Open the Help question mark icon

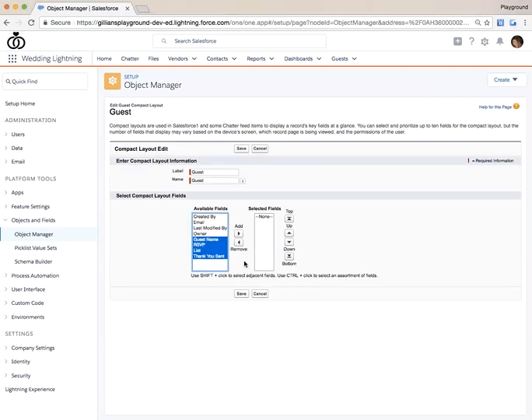[x=471, y=41]
